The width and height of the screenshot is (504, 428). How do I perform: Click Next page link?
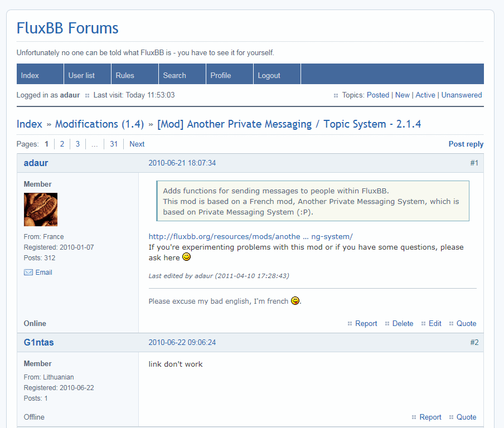[137, 144]
